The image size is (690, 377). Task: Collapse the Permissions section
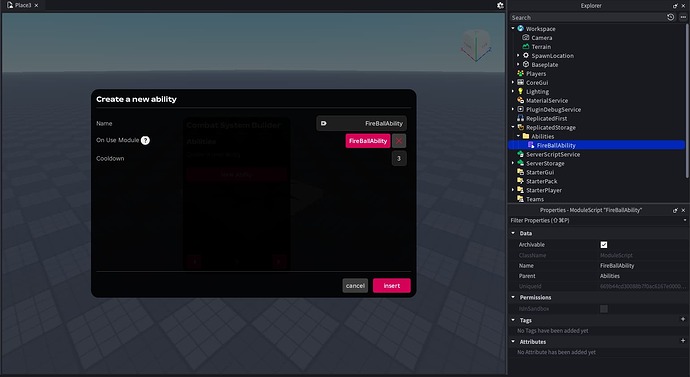(x=513, y=297)
